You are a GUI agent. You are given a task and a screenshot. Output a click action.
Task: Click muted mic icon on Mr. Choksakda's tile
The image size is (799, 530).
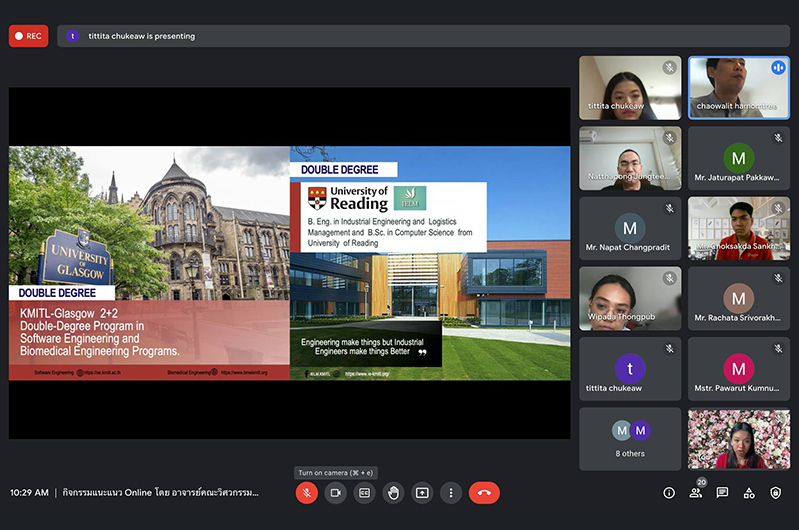coord(778,208)
